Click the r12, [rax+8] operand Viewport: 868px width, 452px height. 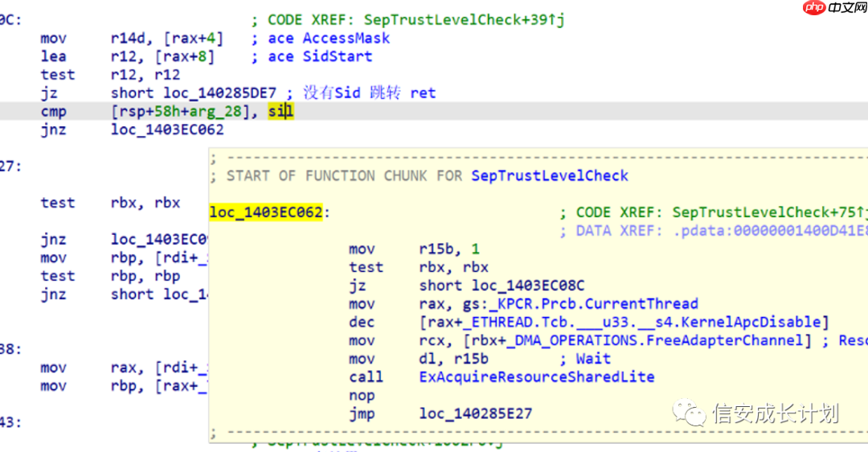pyautogui.click(x=162, y=56)
